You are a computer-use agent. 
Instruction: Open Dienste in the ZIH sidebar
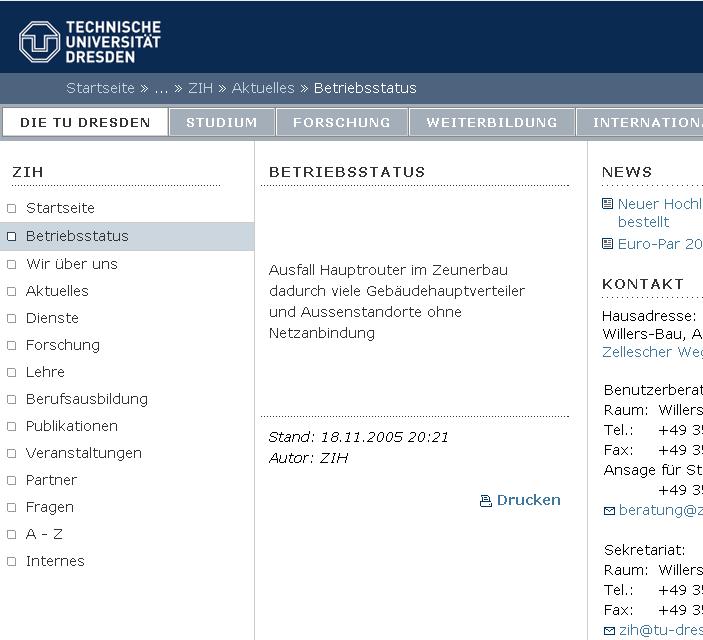tap(52, 318)
